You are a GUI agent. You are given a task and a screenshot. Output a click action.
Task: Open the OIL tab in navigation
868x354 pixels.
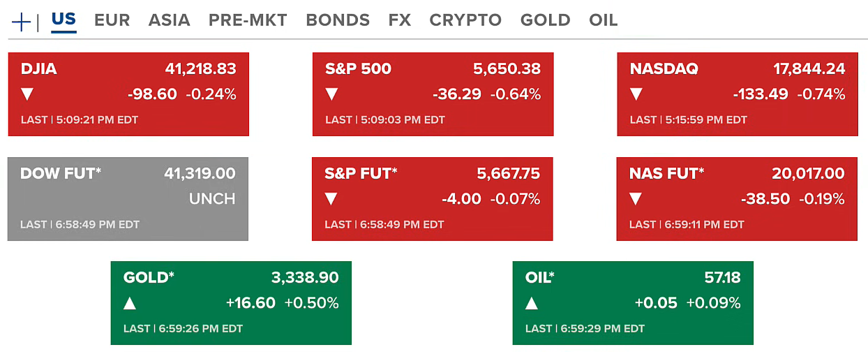click(603, 20)
